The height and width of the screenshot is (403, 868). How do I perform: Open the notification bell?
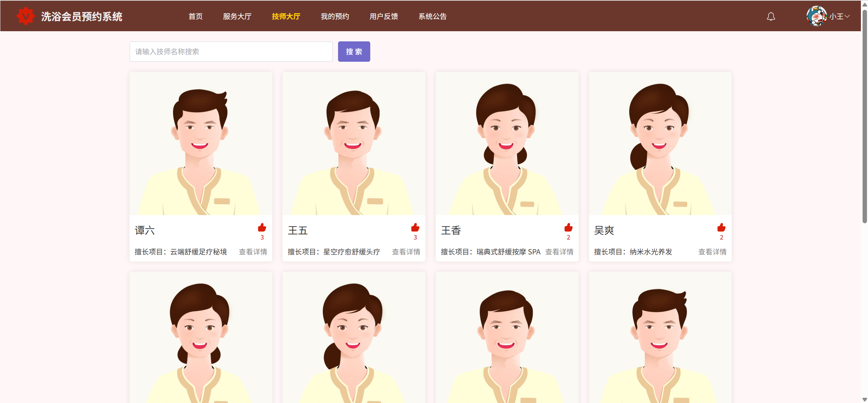click(771, 16)
